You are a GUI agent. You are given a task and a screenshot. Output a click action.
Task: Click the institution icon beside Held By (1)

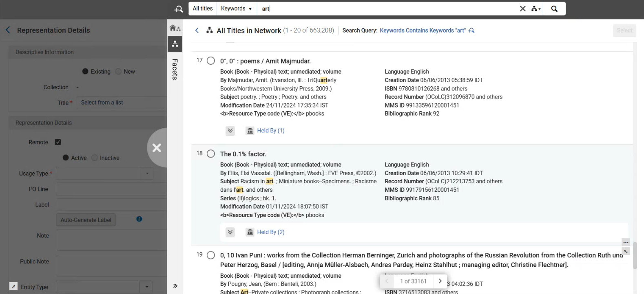coord(250,131)
